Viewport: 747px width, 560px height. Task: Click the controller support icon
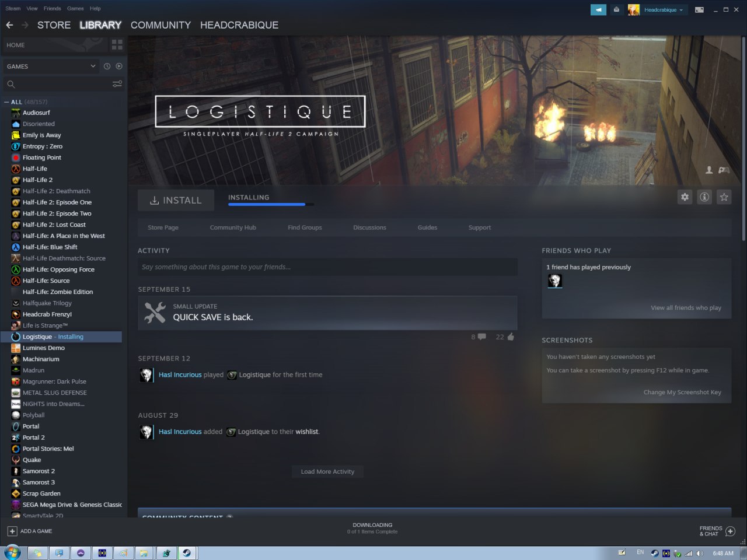click(x=724, y=170)
